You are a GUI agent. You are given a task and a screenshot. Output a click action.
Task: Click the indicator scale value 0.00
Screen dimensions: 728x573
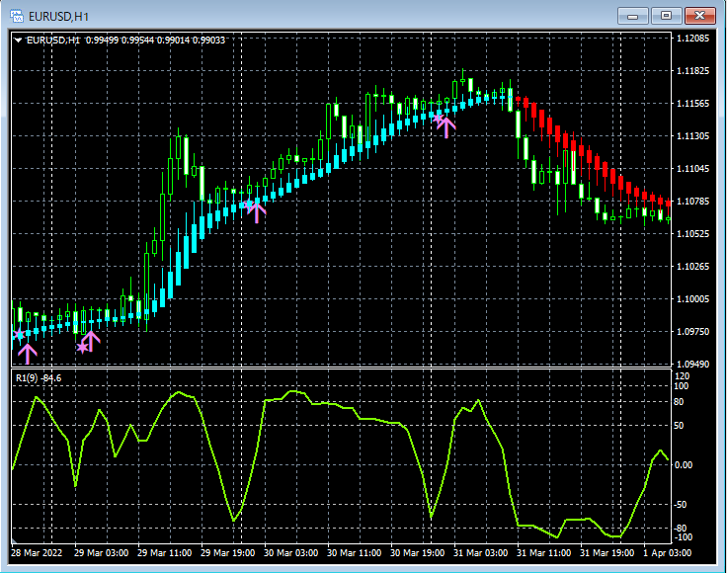(x=683, y=464)
